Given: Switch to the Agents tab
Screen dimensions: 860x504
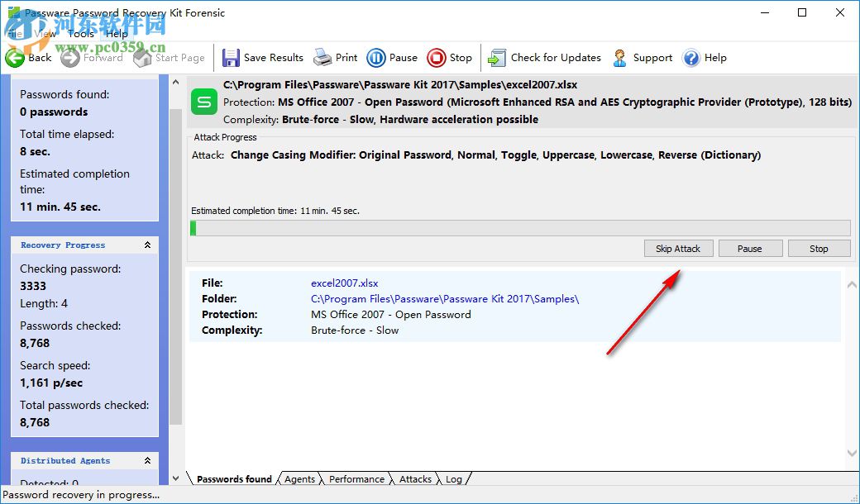Looking at the screenshot, I should pos(299,479).
